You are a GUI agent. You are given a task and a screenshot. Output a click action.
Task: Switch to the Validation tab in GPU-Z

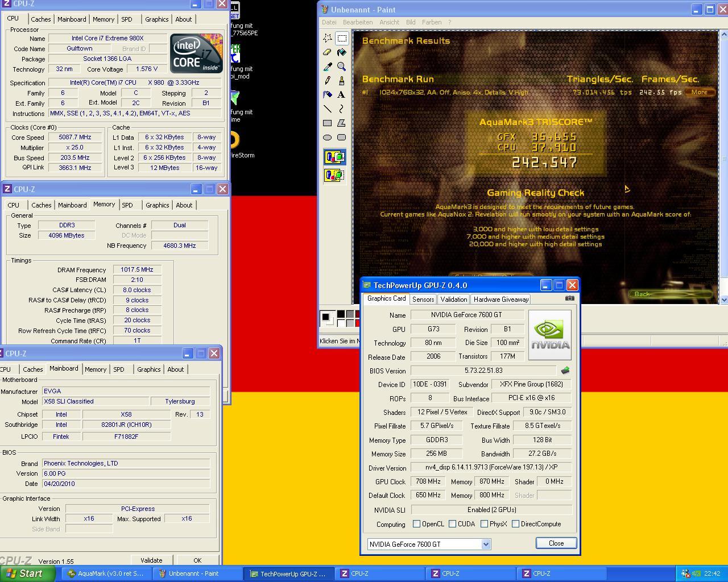tap(454, 300)
